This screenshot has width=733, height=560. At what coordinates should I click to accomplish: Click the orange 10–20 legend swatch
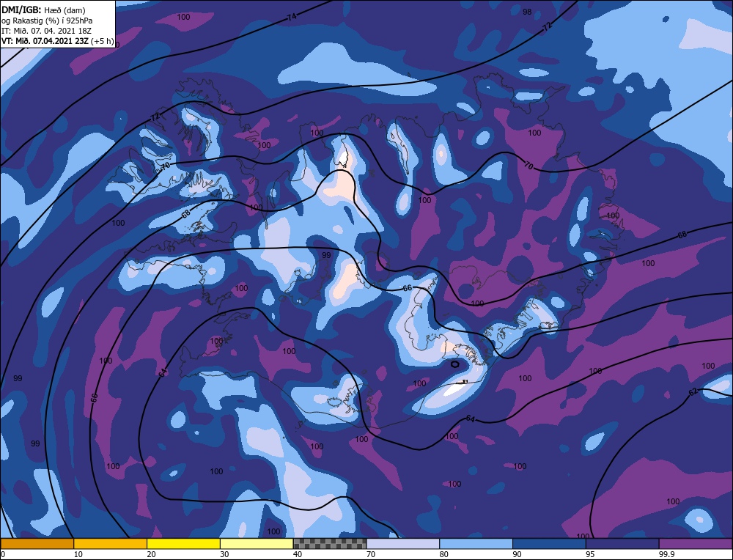pos(111,543)
